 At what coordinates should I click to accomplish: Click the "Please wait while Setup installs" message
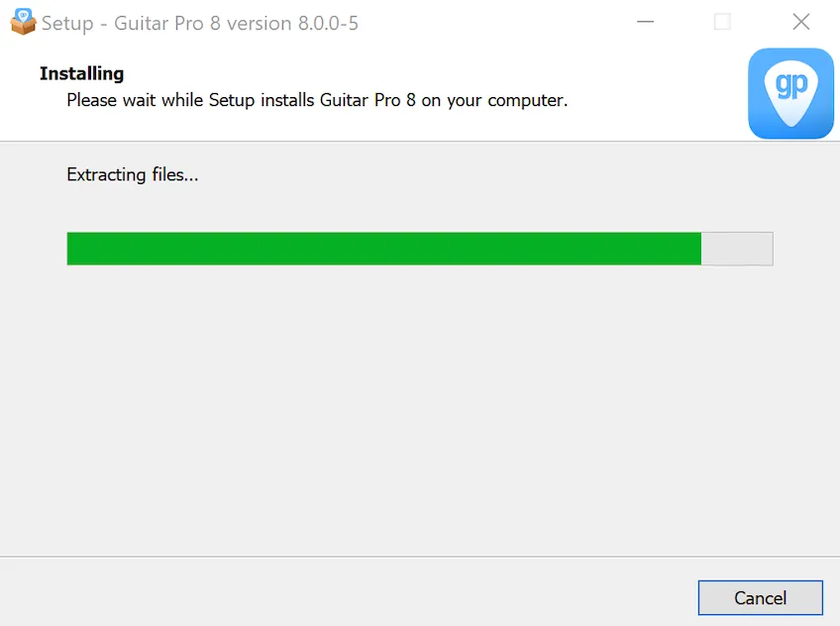pos(190,100)
